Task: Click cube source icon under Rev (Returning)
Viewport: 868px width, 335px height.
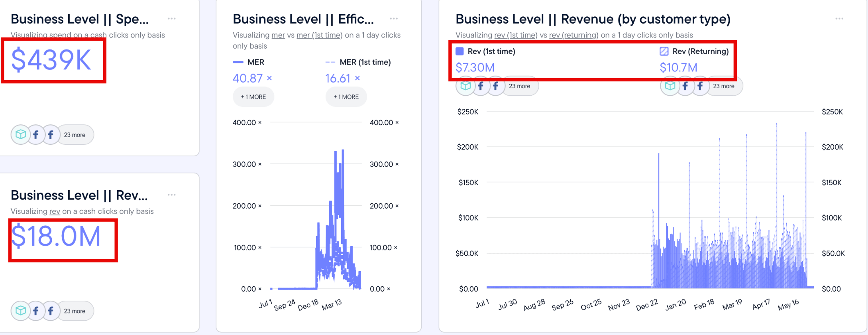Action: pos(670,86)
